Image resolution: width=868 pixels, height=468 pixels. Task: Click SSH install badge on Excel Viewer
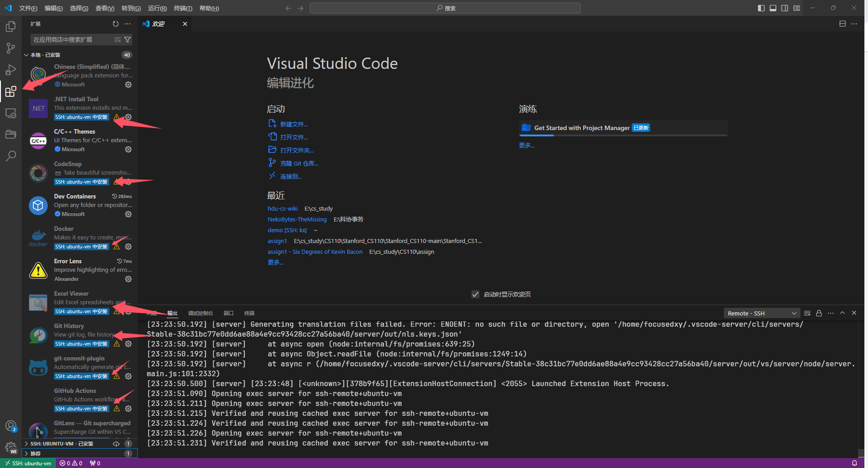81,311
